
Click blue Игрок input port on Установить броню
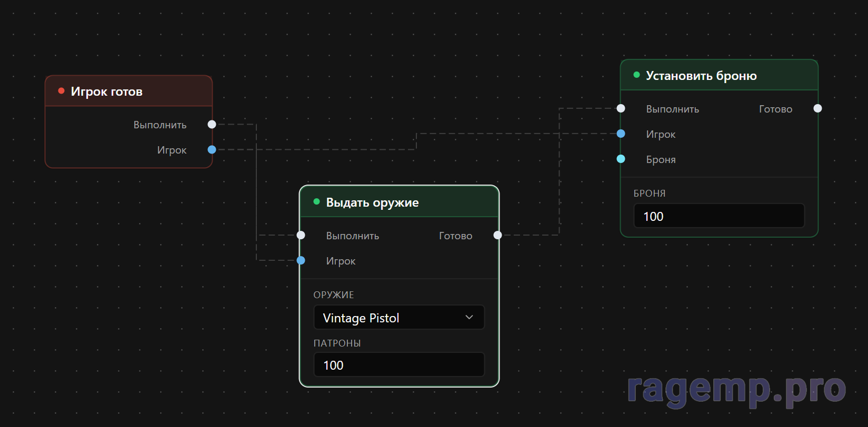[x=621, y=134]
